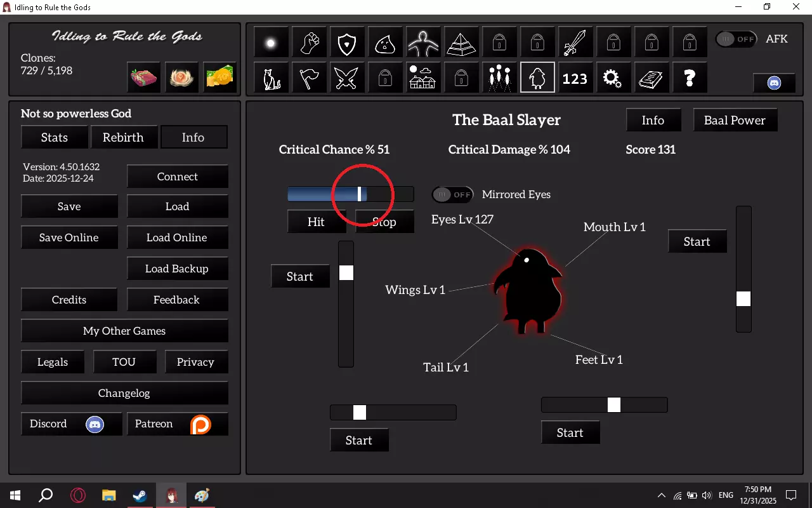The image size is (812, 508).
Task: Click the horizontal slider above Feet Start button
Action: click(x=605, y=404)
